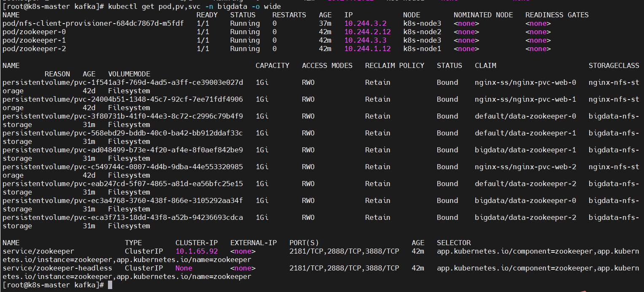Click the SELECTOR column header
The height and width of the screenshot is (292, 644).
pos(453,243)
